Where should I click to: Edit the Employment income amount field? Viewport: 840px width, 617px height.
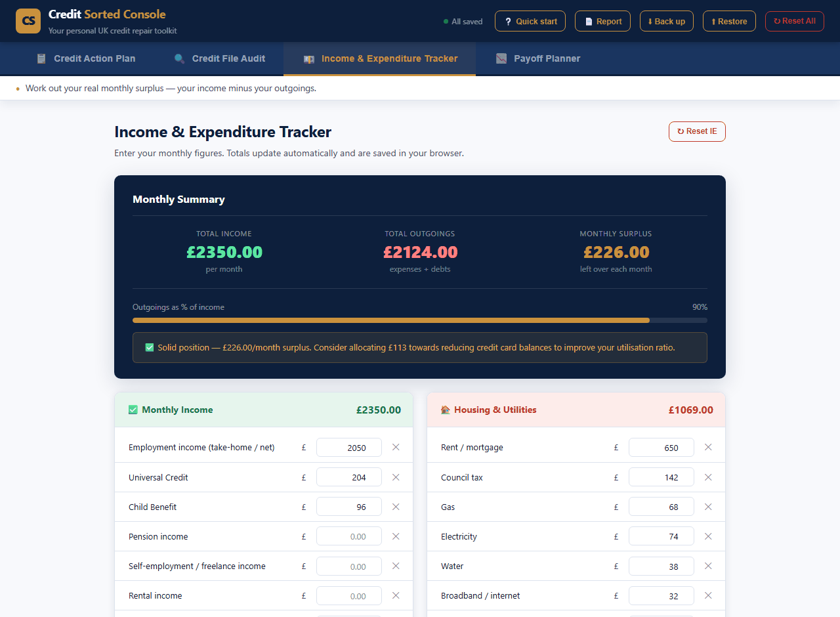349,447
